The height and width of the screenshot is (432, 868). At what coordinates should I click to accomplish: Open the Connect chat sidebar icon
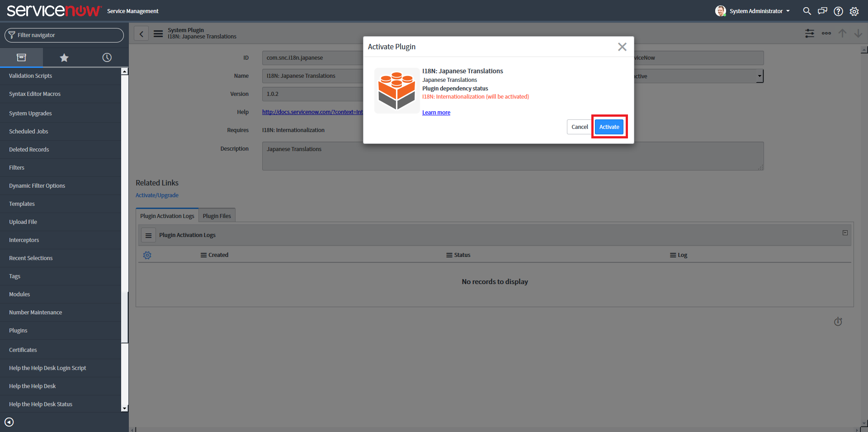(822, 11)
